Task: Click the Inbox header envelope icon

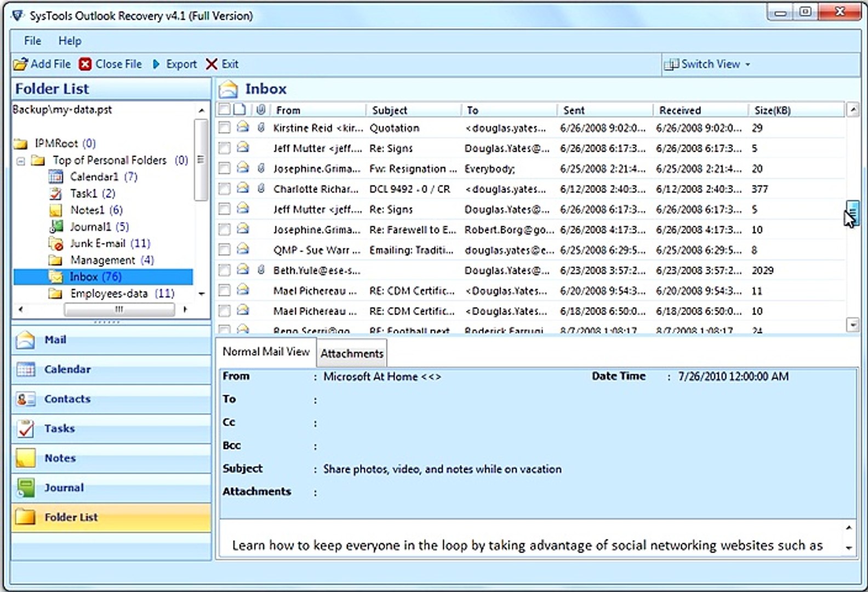Action: (229, 89)
